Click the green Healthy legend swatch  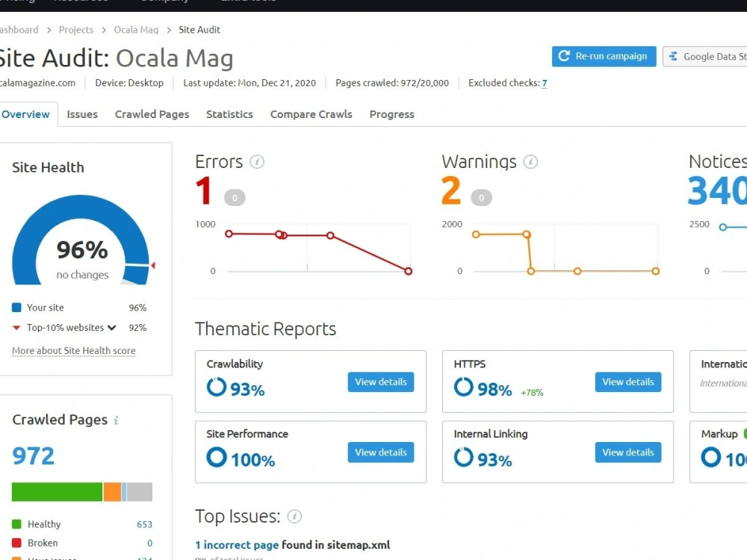point(16,524)
